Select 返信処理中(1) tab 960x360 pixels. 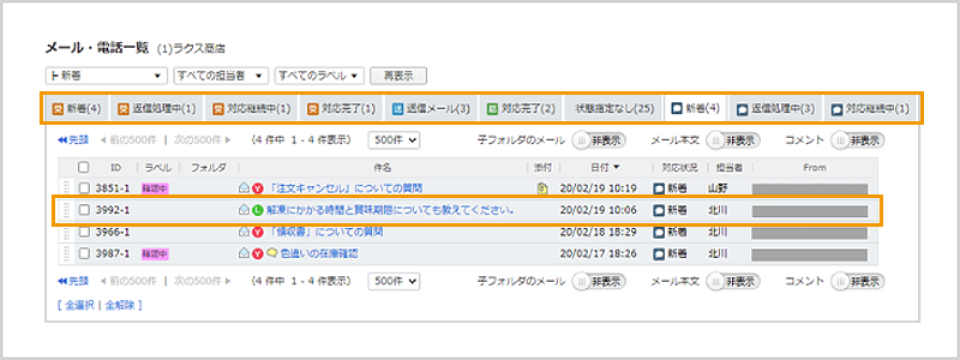(x=156, y=109)
